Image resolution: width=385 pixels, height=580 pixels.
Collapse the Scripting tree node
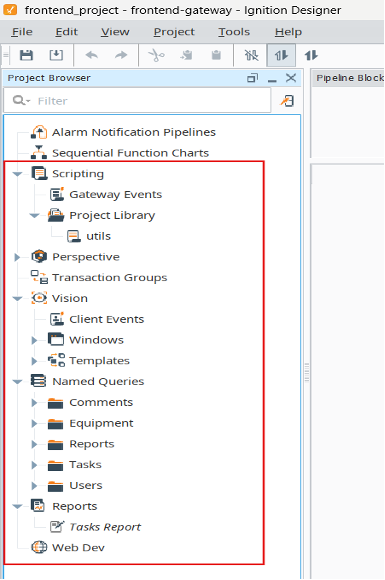coord(17,174)
